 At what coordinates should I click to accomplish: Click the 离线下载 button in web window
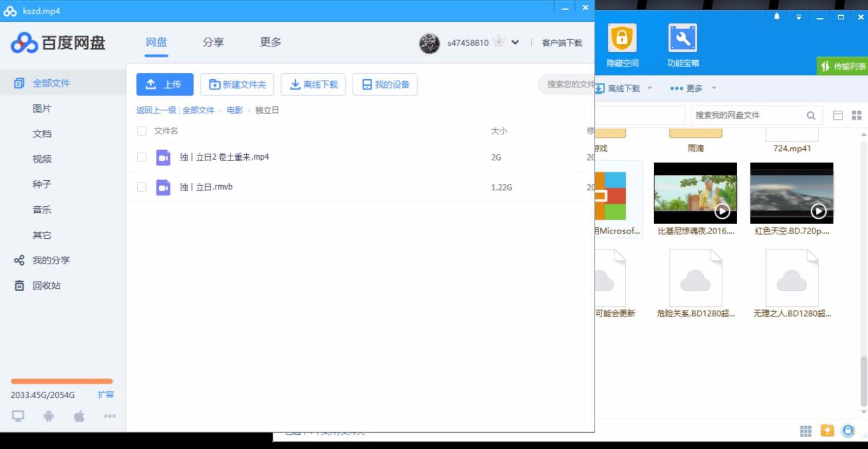313,84
